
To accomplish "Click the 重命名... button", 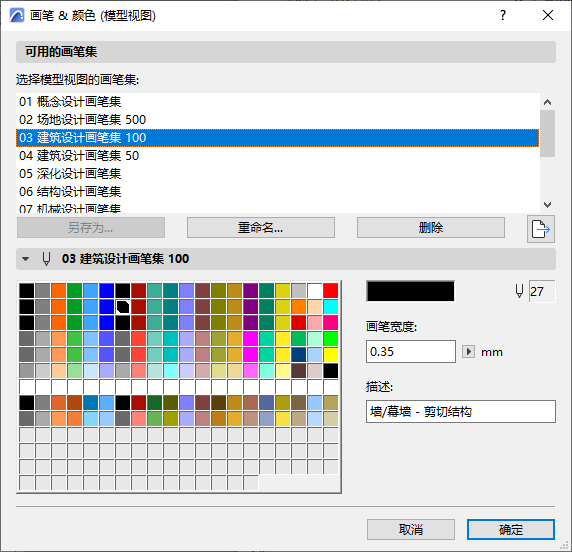I will [260, 228].
